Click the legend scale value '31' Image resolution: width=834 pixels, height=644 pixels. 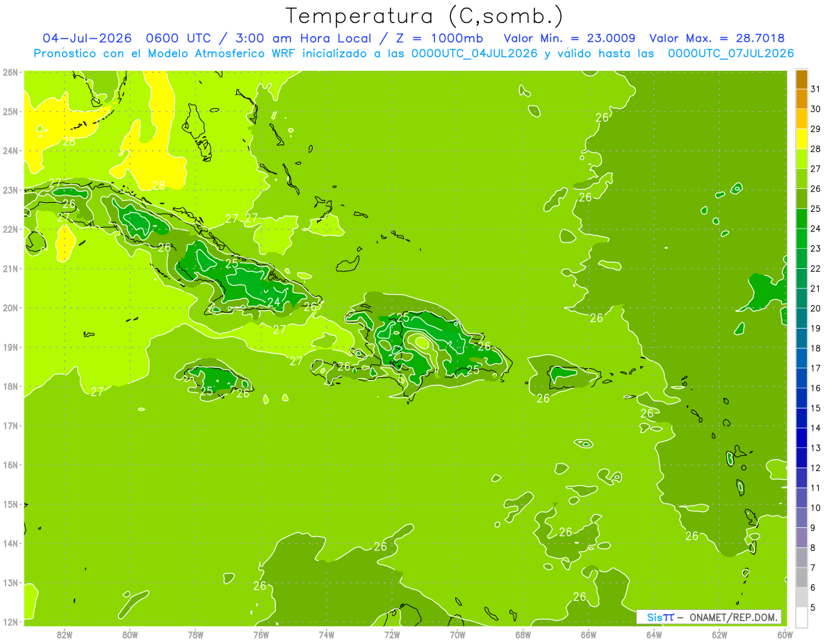tap(815, 89)
